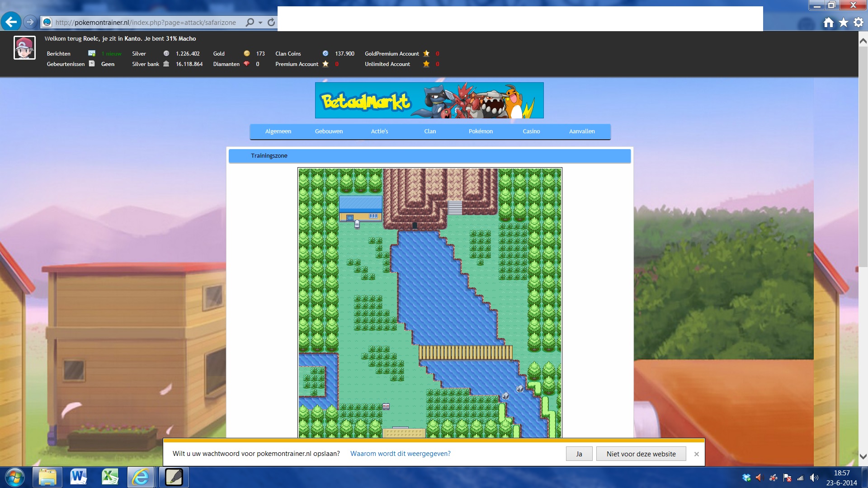Click the Silver coin icon
Image resolution: width=868 pixels, height=488 pixels.
tap(166, 53)
